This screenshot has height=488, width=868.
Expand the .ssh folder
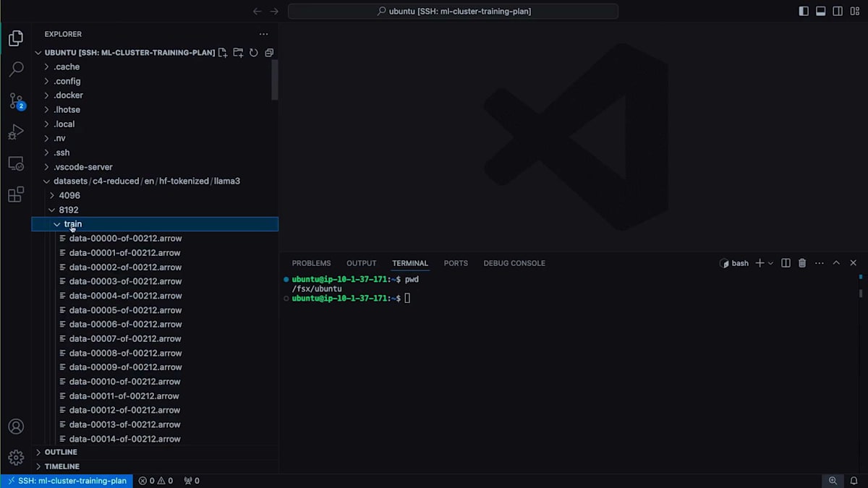155,153
